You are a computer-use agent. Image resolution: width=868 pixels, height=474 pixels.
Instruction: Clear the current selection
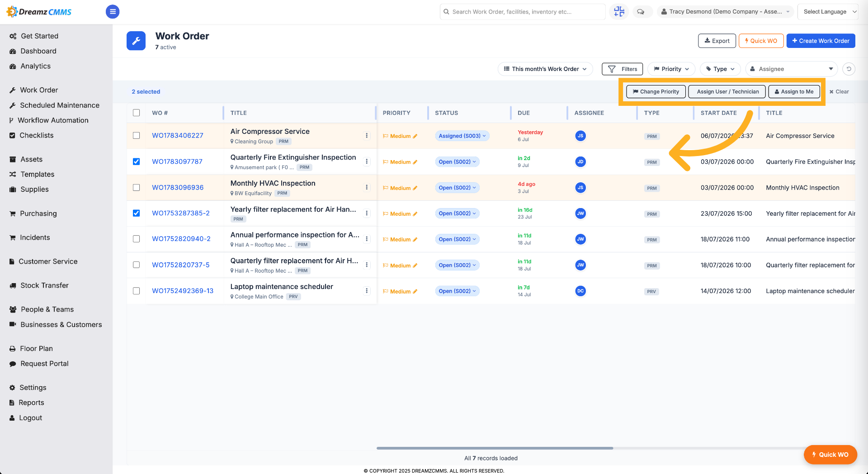click(x=839, y=91)
